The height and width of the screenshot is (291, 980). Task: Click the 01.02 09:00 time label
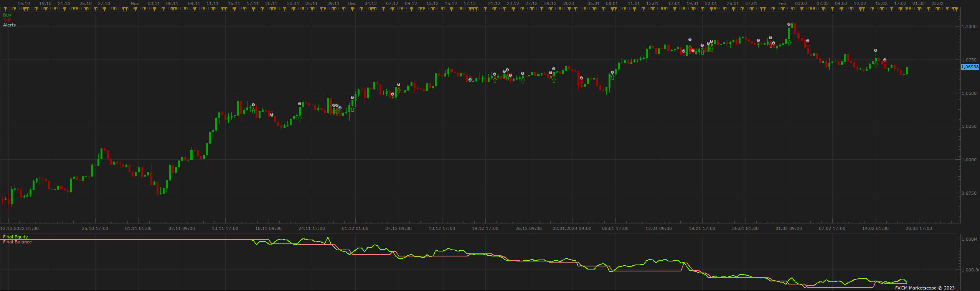(x=789, y=228)
